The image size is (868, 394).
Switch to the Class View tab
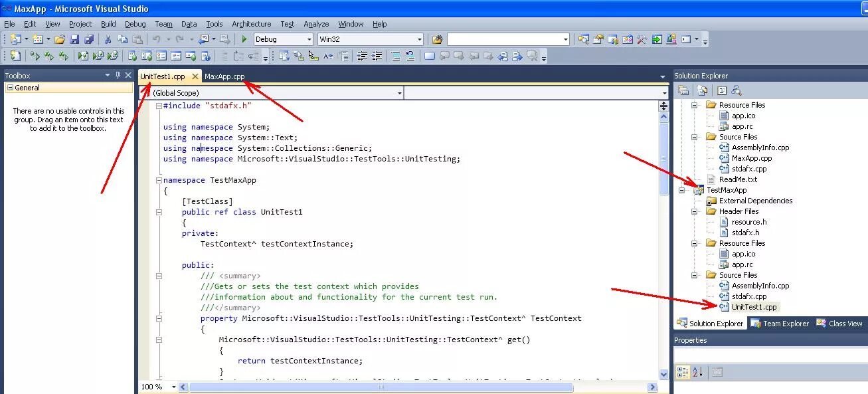(x=839, y=324)
